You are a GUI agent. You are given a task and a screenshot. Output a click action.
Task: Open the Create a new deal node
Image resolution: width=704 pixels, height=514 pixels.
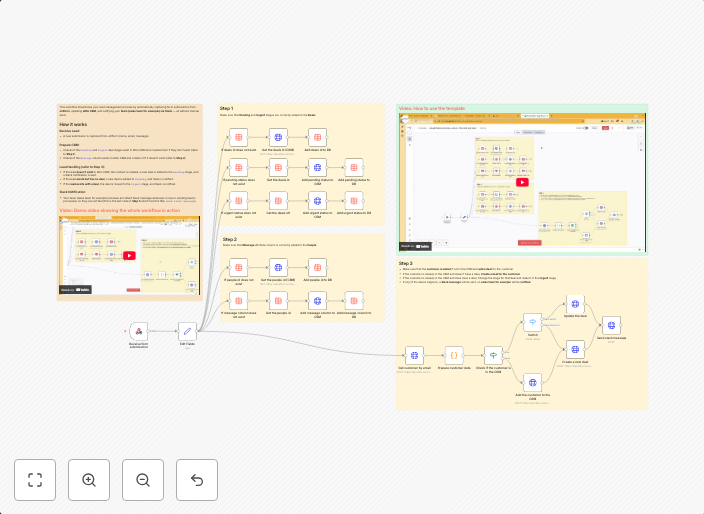pos(575,349)
